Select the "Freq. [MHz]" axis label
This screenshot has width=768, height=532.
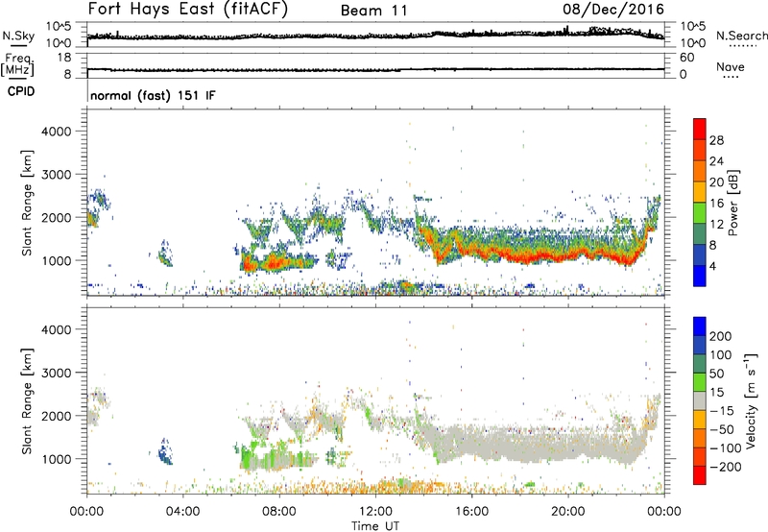[x=17, y=65]
